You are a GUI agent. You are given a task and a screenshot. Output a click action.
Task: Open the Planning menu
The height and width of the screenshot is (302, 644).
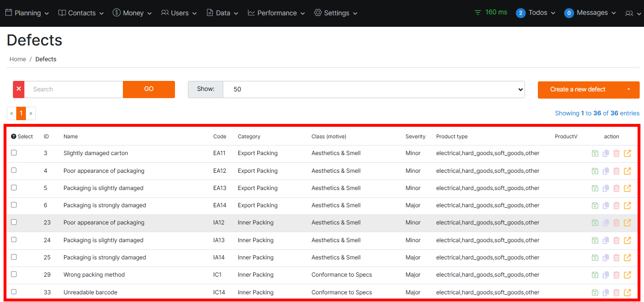click(27, 13)
